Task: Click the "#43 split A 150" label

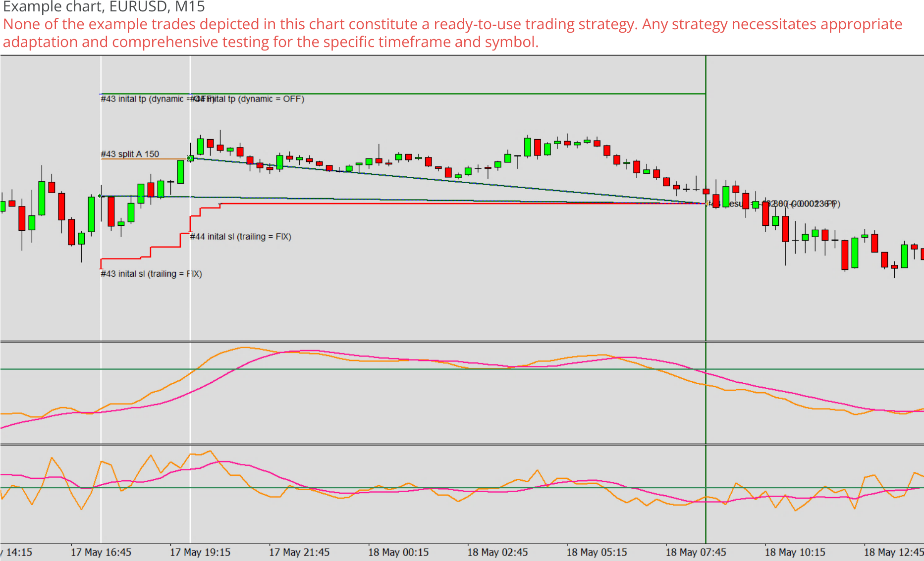Action: (130, 154)
